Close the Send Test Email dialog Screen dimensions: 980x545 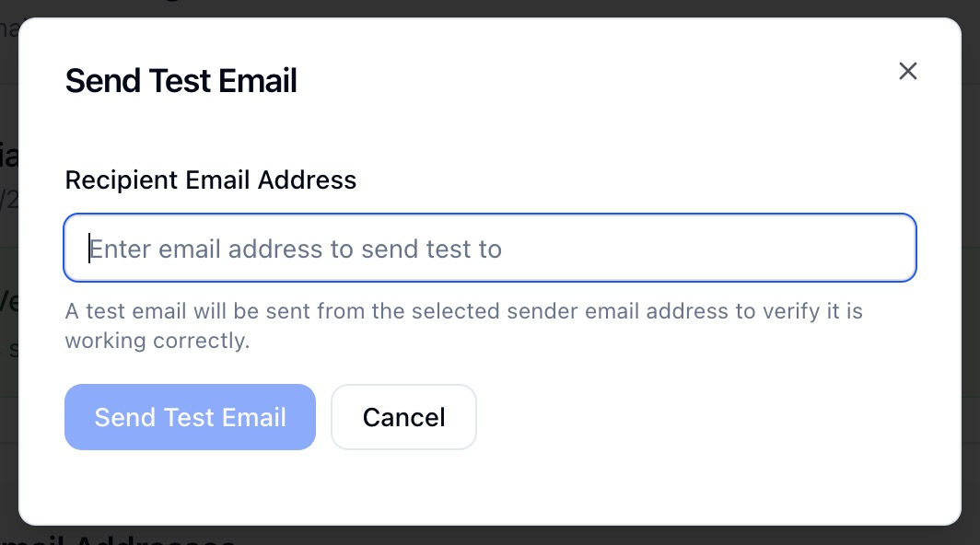pyautogui.click(x=907, y=72)
